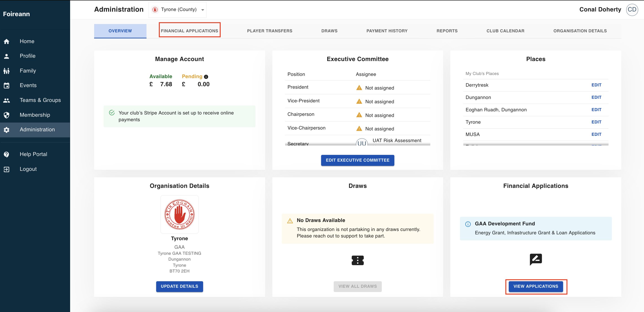Select the UU Secretary avatar
This screenshot has height=312, width=644.
[362, 142]
